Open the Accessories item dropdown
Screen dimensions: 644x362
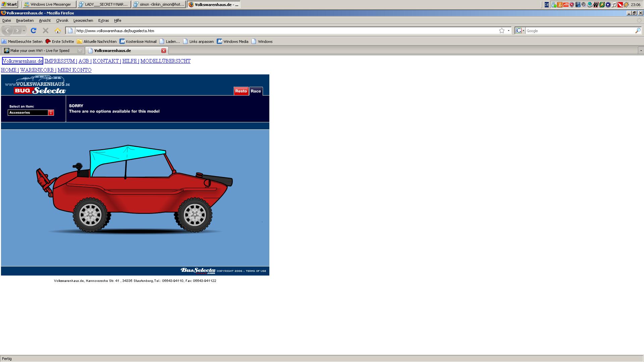(51, 113)
